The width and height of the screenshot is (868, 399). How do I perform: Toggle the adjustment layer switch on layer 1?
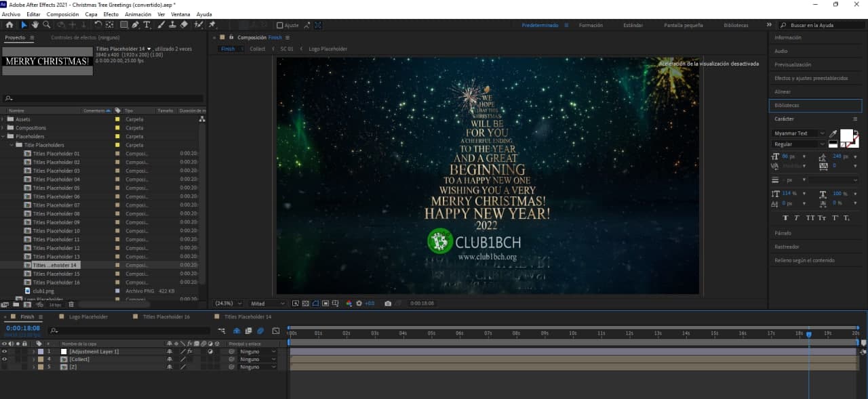(x=210, y=352)
